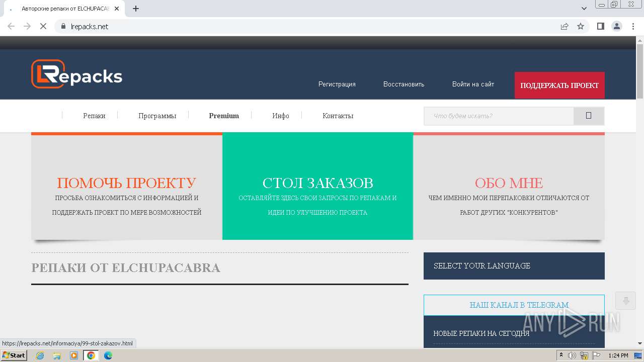Screen dimensions: 644x362
Task: Click the LRepacks site logo
Action: [76, 74]
